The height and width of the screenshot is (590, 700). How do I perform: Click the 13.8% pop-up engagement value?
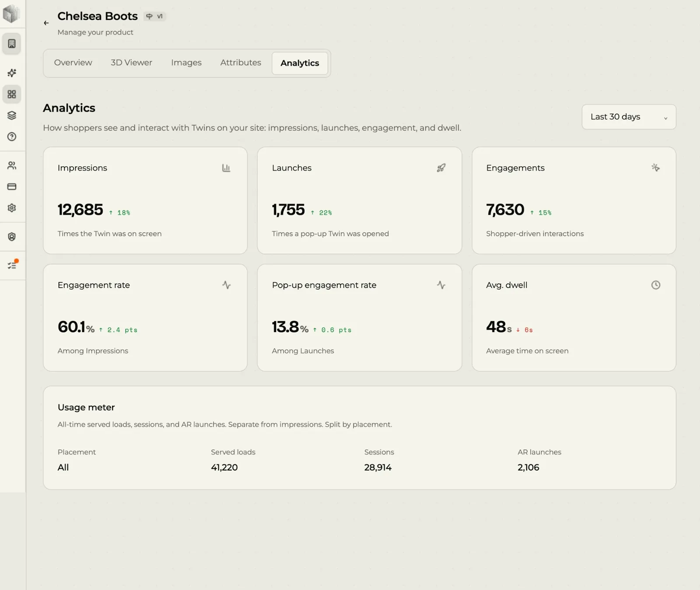(290, 327)
